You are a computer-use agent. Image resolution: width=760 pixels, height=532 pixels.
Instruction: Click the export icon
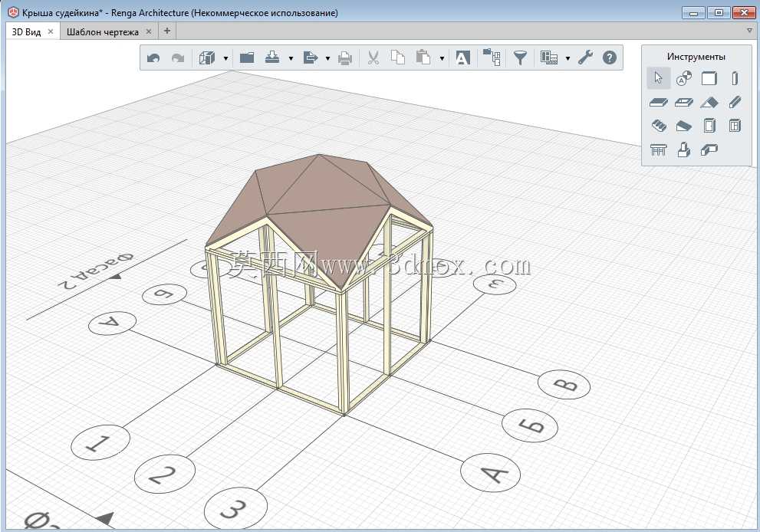click(x=310, y=57)
